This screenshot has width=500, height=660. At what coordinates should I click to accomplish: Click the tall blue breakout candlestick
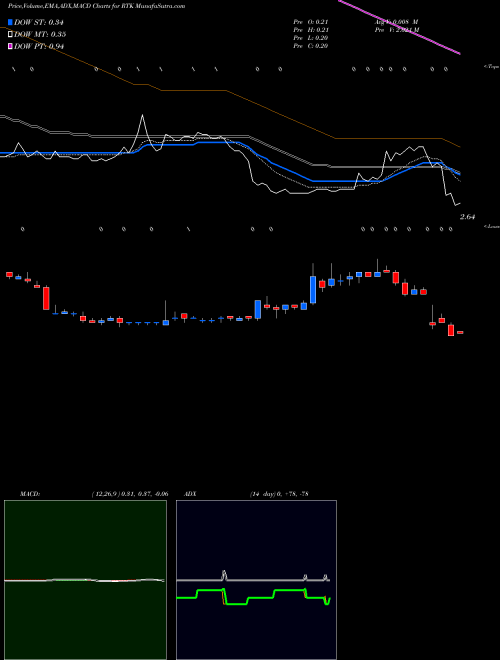313,289
